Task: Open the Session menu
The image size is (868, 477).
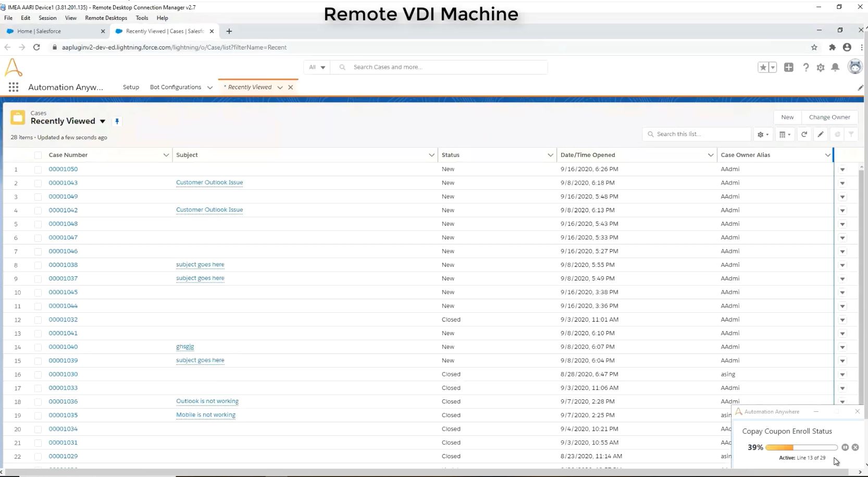Action: point(47,18)
